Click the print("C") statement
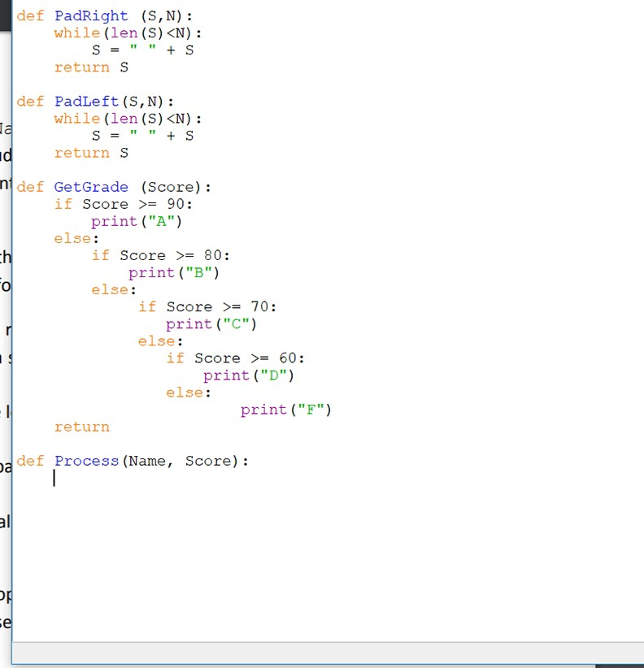Screen dimensions: 644x668 point(211,324)
